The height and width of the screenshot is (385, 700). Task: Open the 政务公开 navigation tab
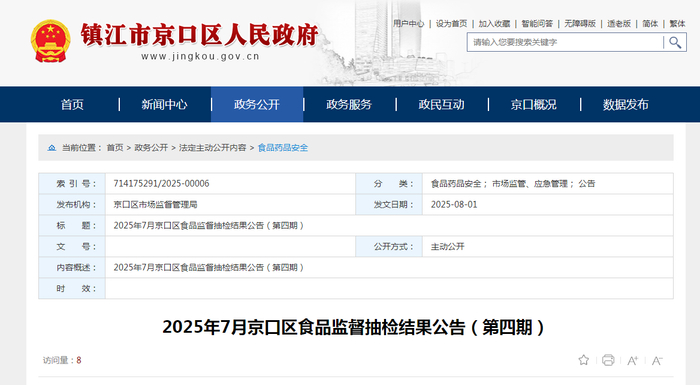[257, 105]
